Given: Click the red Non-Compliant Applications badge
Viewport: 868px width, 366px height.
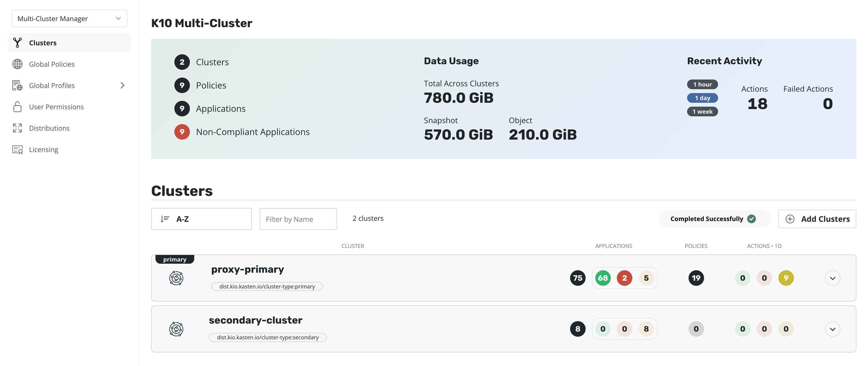Looking at the screenshot, I should pyautogui.click(x=182, y=132).
